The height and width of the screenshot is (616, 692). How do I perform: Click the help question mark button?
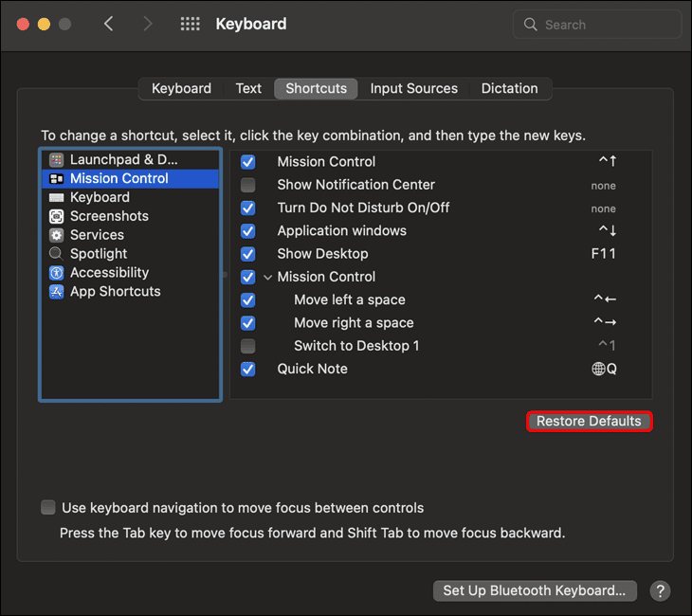[x=660, y=590]
